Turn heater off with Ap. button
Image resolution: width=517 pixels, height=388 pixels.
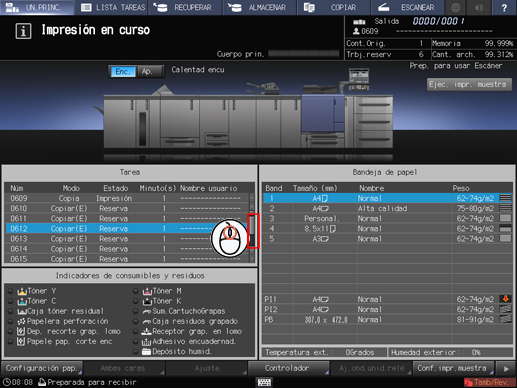coord(149,71)
